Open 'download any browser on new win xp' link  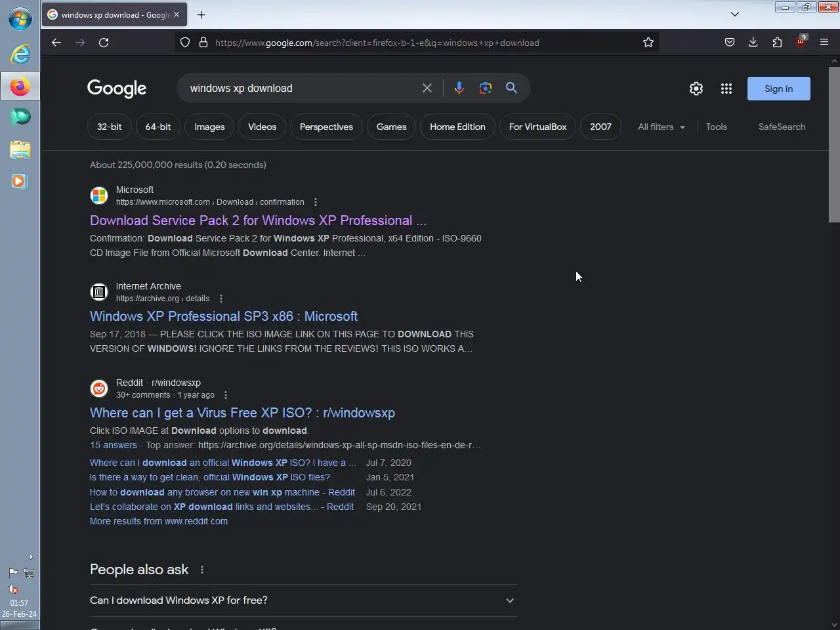[222, 492]
